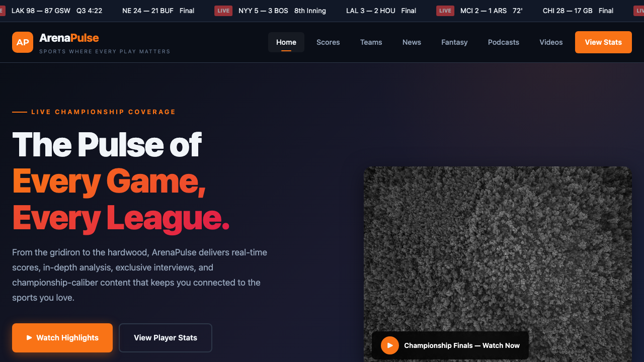
Task: Click the LAK 98 — 87 GSW score
Action: [41, 11]
